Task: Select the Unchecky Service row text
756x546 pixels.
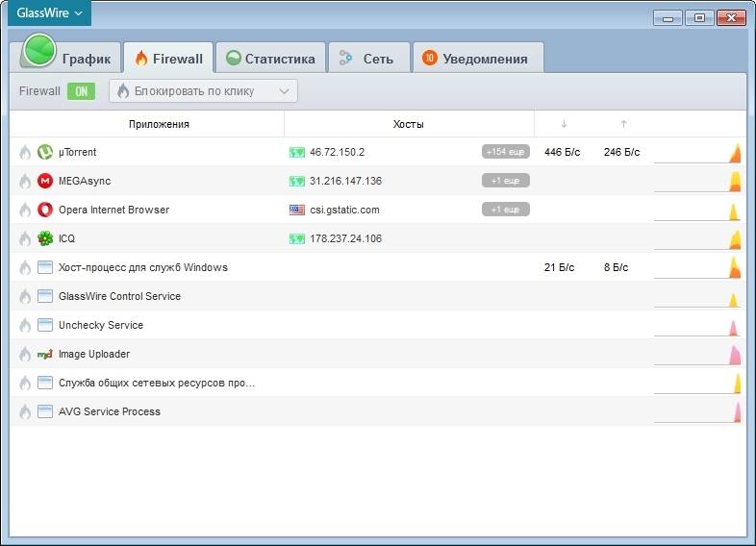Action: (101, 325)
